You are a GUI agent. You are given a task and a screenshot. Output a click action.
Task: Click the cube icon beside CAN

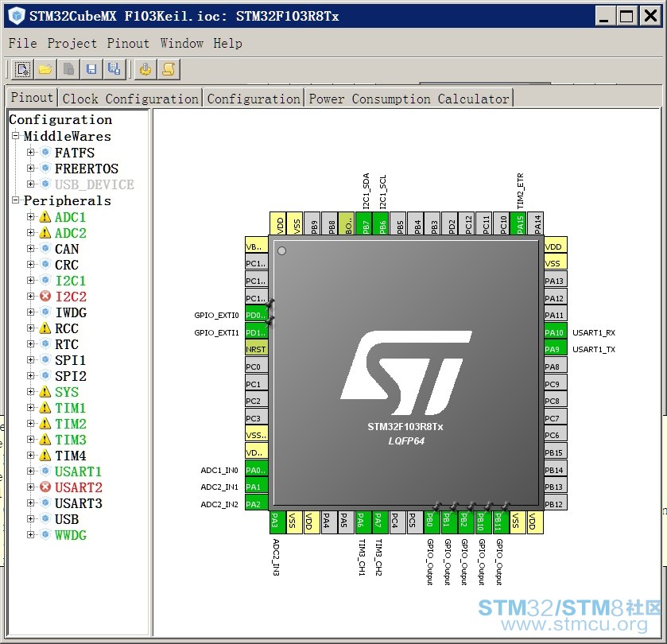click(45, 249)
